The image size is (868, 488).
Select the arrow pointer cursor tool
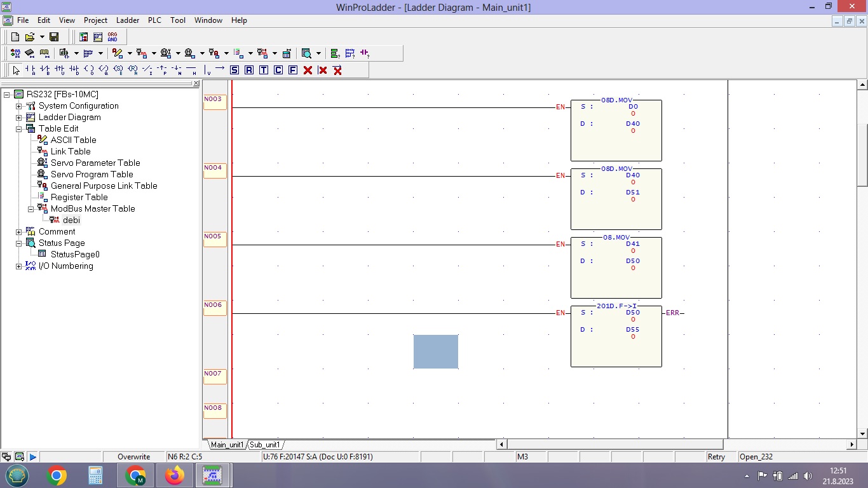(16, 70)
